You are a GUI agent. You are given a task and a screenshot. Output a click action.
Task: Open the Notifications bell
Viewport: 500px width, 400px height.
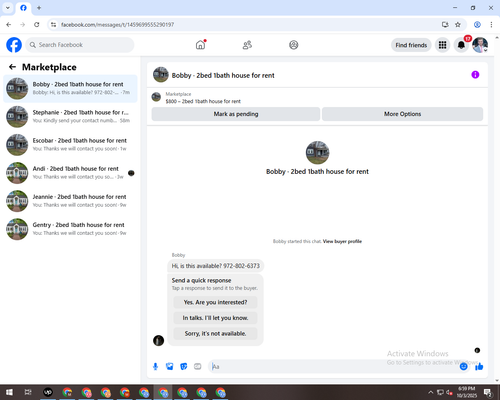click(461, 45)
